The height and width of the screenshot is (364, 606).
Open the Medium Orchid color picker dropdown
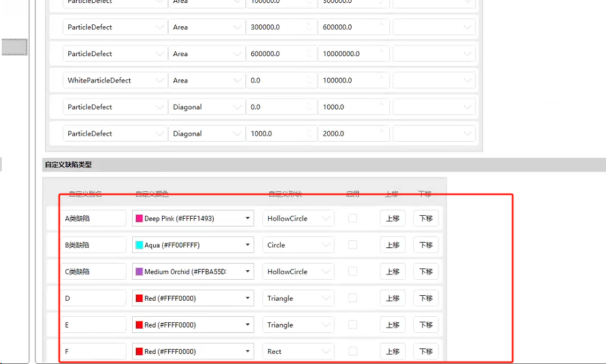tap(248, 272)
